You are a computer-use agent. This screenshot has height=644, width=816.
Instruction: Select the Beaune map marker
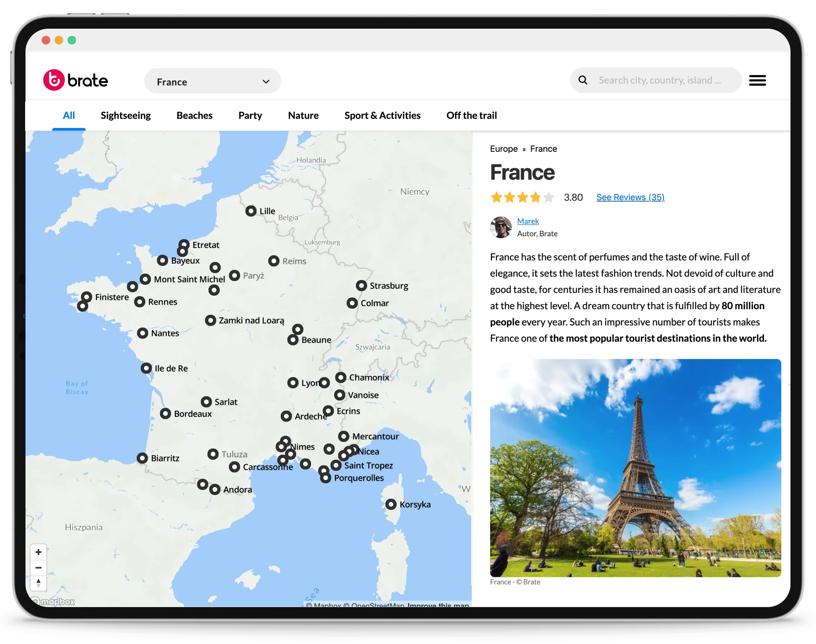(x=293, y=340)
